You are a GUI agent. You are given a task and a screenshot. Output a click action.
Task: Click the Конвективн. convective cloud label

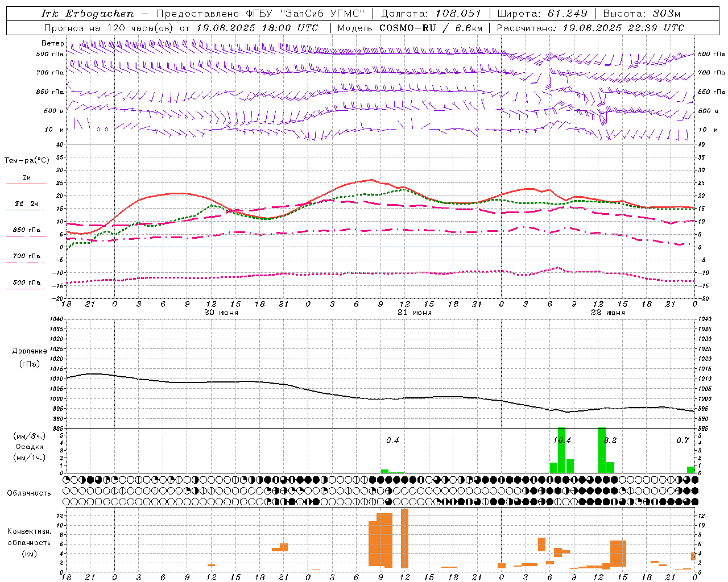click(30, 531)
